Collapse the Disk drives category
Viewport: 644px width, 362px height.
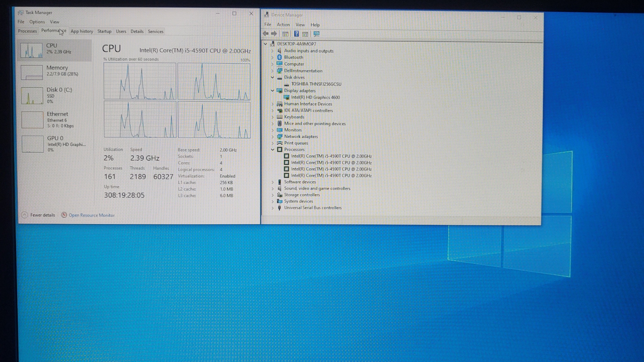(x=273, y=77)
